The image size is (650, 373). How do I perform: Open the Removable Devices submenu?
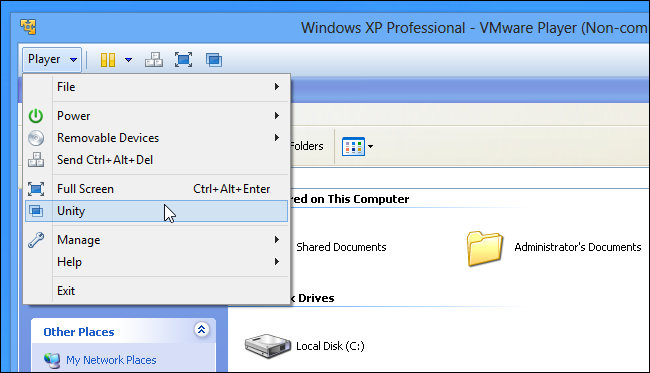tap(156, 138)
